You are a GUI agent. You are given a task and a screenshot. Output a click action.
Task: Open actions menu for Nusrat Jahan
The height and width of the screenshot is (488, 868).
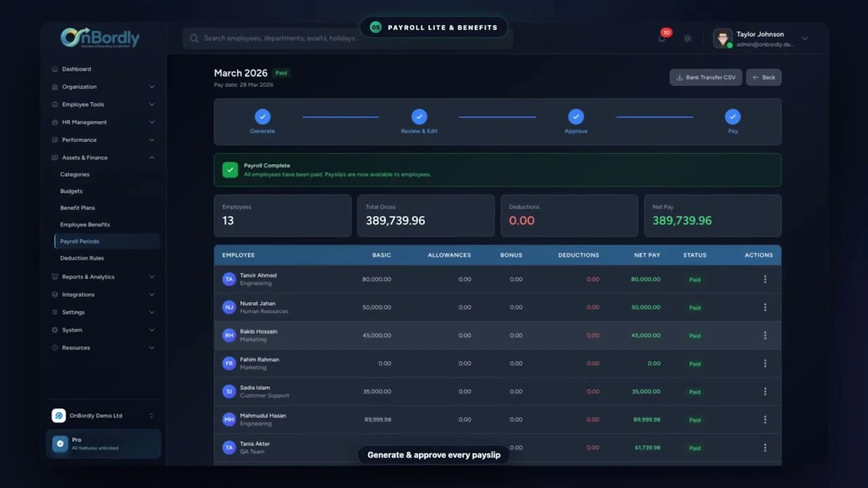(765, 307)
